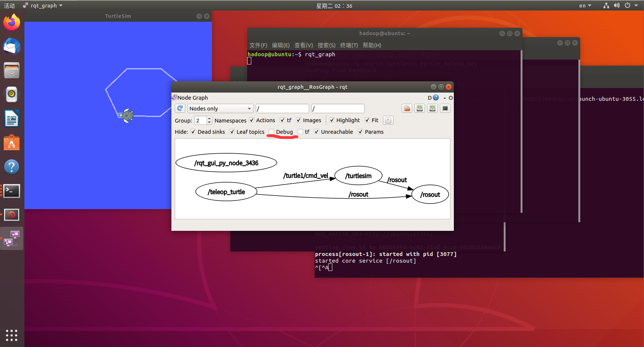The width and height of the screenshot is (644, 347).
Task: Open rqt plugin help icon
Action: 436,97
